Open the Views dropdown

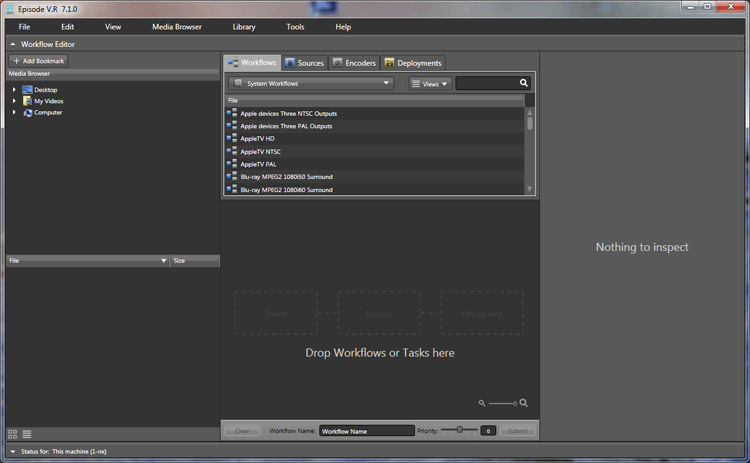pos(430,84)
